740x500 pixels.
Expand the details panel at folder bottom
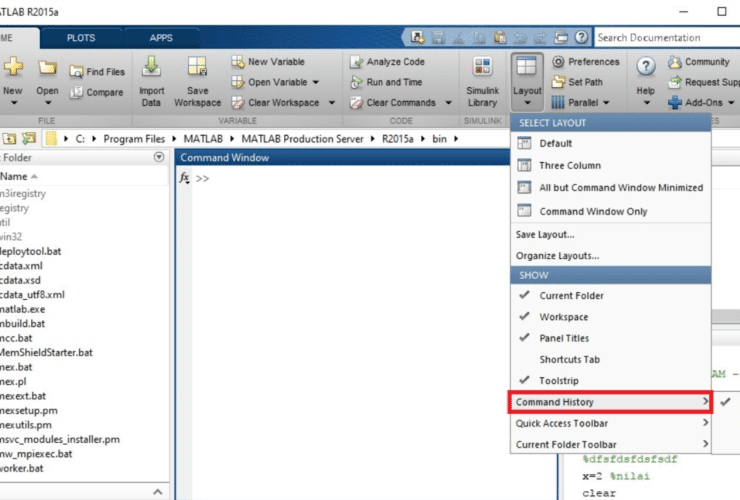(x=158, y=492)
